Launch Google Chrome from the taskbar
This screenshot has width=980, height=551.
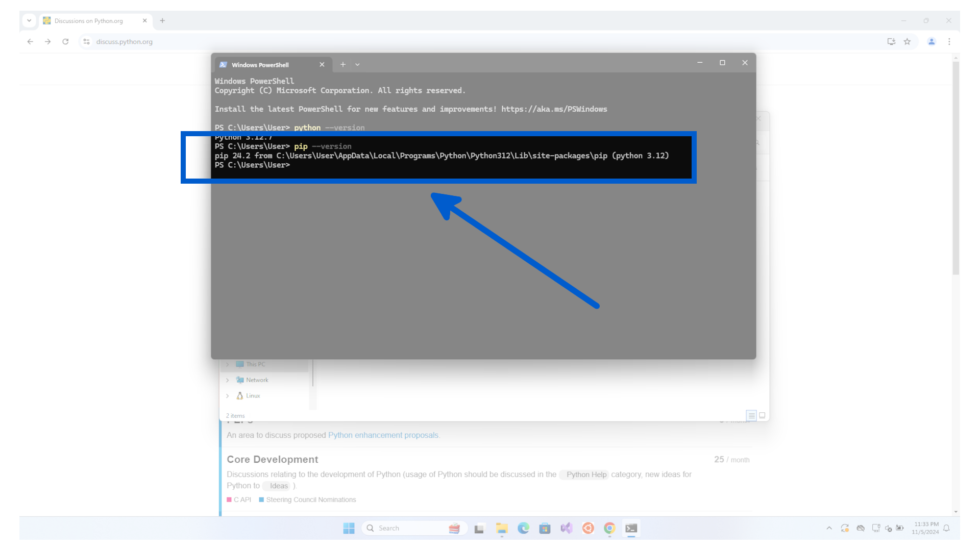pos(609,528)
